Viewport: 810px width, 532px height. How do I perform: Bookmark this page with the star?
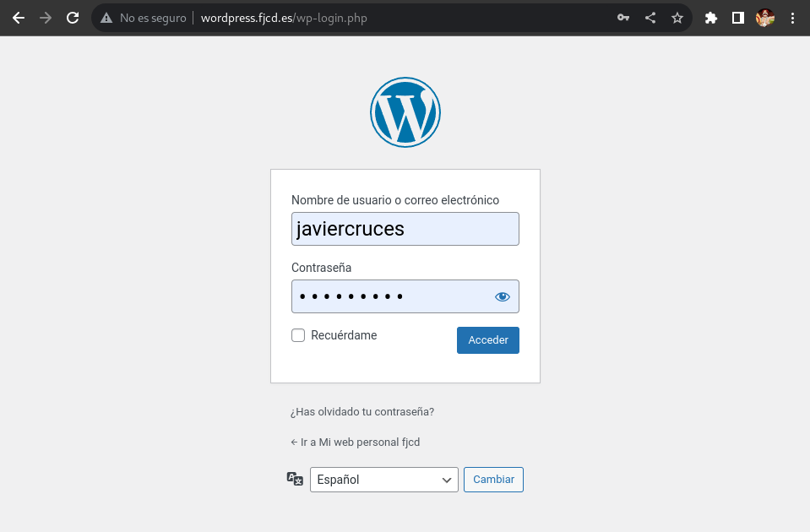[677, 18]
